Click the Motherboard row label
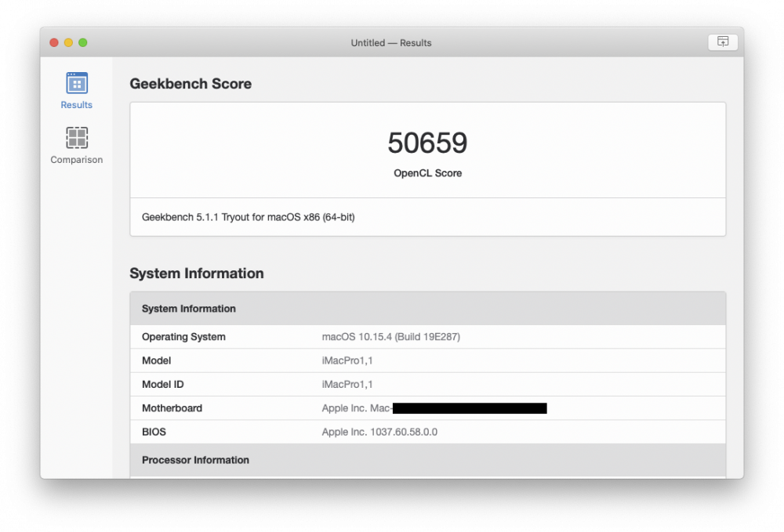Screen dimensions: 784x532 click(x=172, y=408)
